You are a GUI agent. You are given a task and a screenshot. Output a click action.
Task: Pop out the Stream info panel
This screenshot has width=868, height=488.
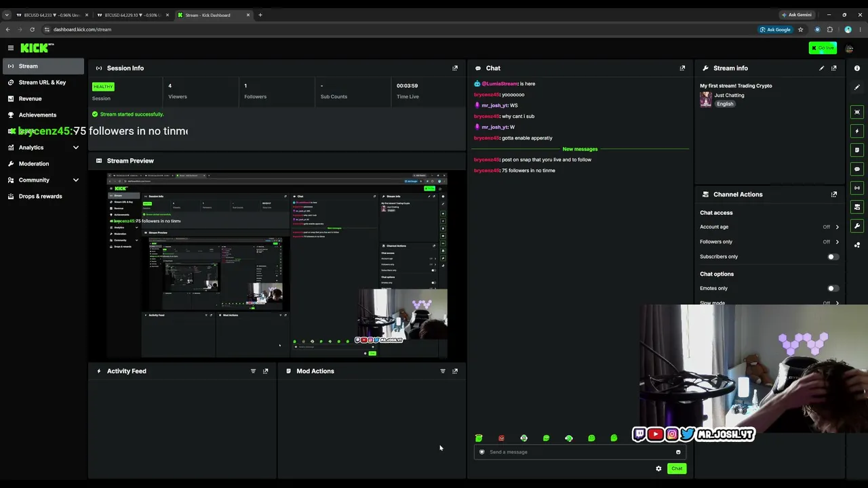[x=834, y=68]
